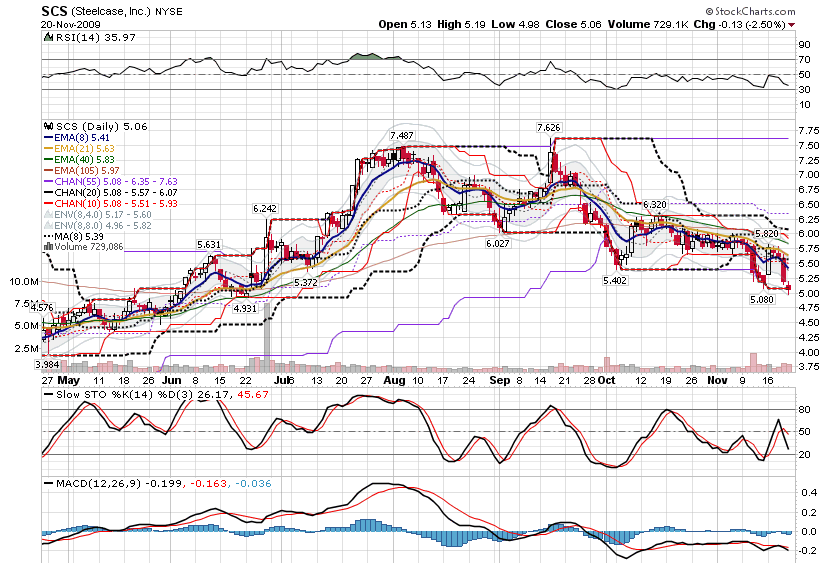The width and height of the screenshot is (822, 563).
Task: Click the 4.931 price low label
Action: tap(245, 308)
